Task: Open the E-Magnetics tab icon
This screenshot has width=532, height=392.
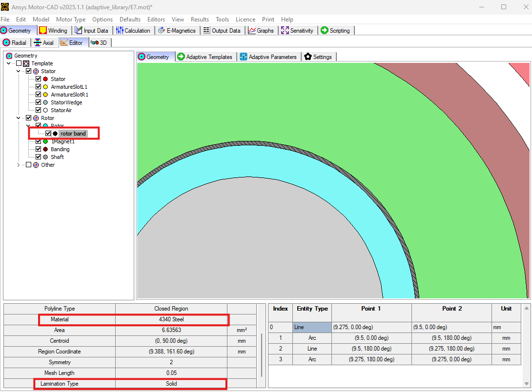Action: [x=162, y=31]
